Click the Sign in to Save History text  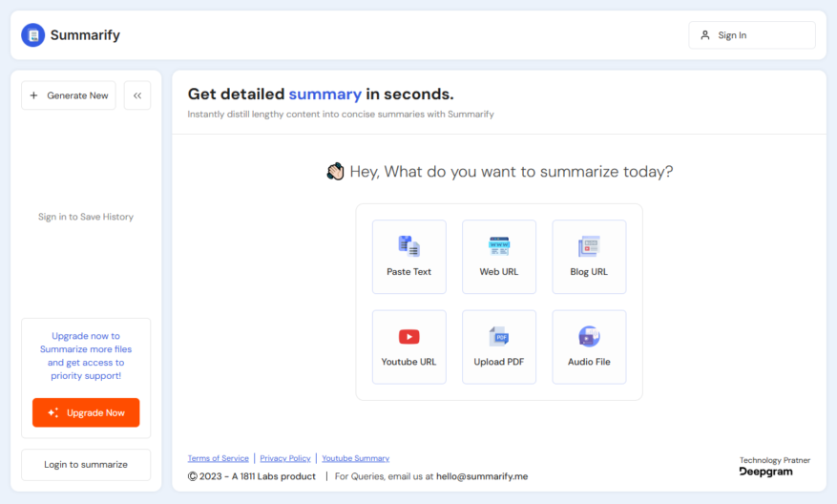click(86, 217)
